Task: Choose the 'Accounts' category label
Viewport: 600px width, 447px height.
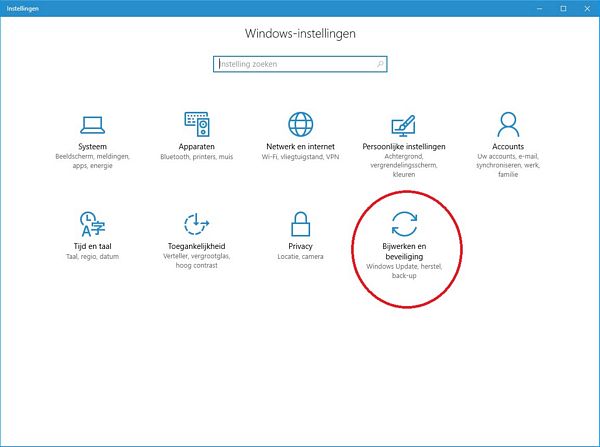Action: click(509, 146)
